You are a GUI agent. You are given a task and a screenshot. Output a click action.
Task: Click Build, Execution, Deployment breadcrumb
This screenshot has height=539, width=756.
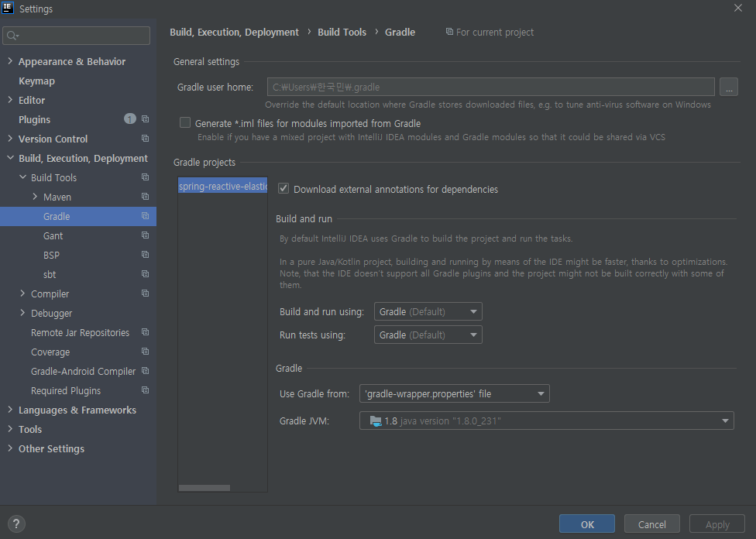(x=235, y=32)
